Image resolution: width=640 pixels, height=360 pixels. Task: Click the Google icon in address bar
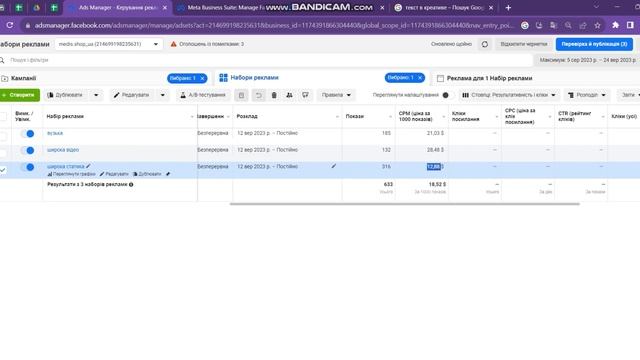[524, 25]
